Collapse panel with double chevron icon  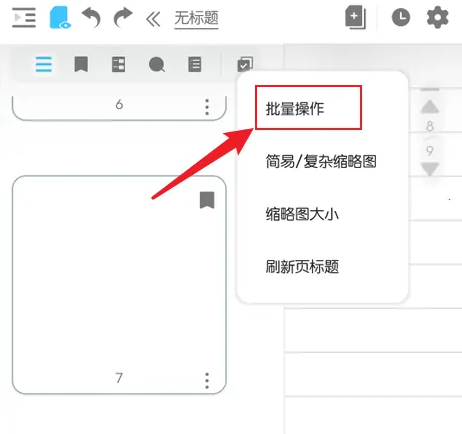(x=153, y=19)
